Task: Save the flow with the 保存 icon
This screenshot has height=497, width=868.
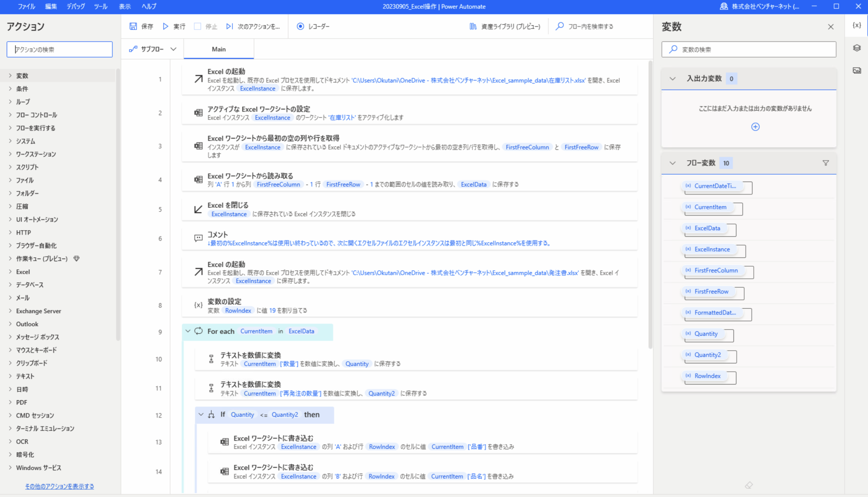Action: tap(134, 26)
